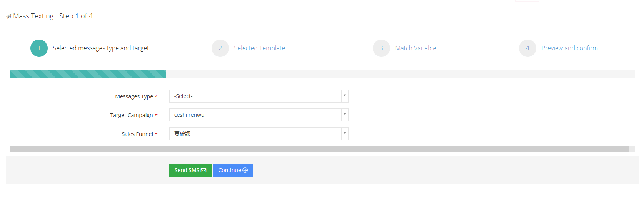The width and height of the screenshot is (644, 199).
Task: Click the step 1 circle icon
Action: [x=39, y=48]
